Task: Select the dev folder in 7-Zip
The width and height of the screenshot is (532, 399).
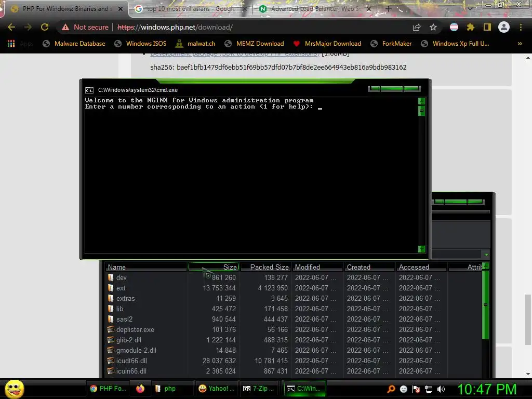Action: point(121,277)
